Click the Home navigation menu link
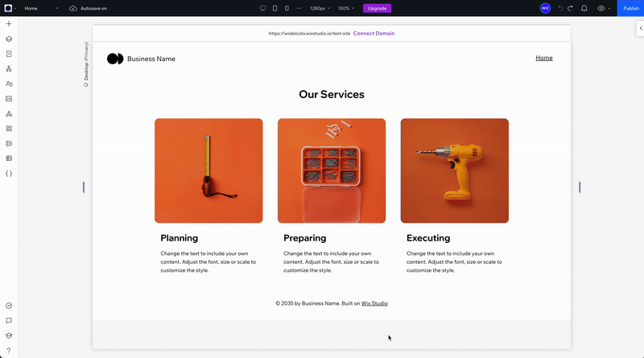The width and height of the screenshot is (644, 358). click(544, 58)
